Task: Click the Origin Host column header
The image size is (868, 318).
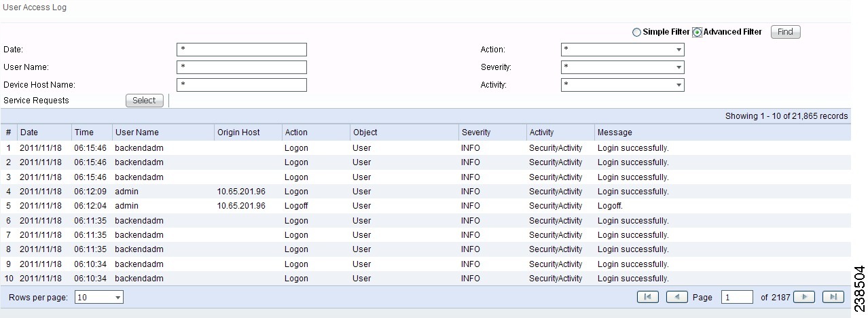Action: [238, 132]
